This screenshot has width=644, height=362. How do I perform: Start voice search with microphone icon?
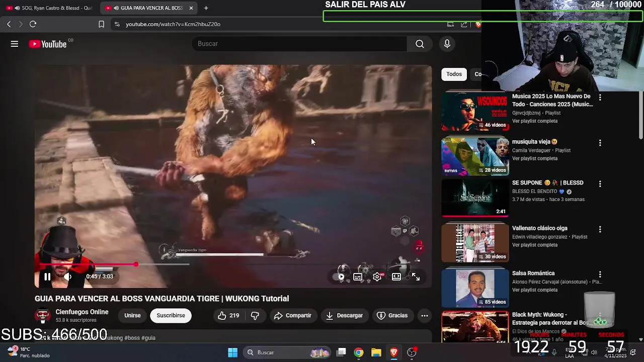click(447, 44)
